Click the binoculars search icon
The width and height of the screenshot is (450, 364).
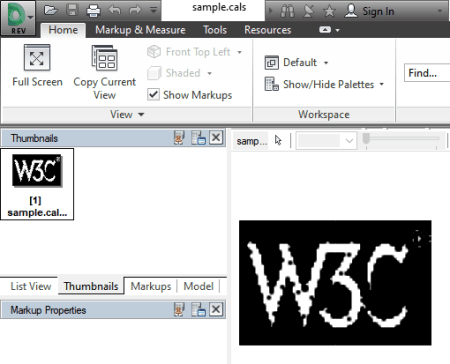(x=287, y=11)
